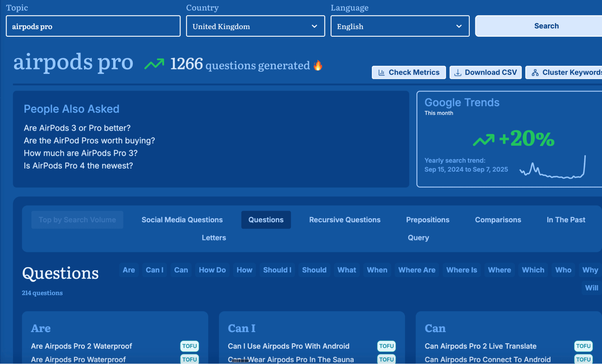Click the TOFU badge beside Use With Android
The height and width of the screenshot is (364, 602).
coord(386,346)
